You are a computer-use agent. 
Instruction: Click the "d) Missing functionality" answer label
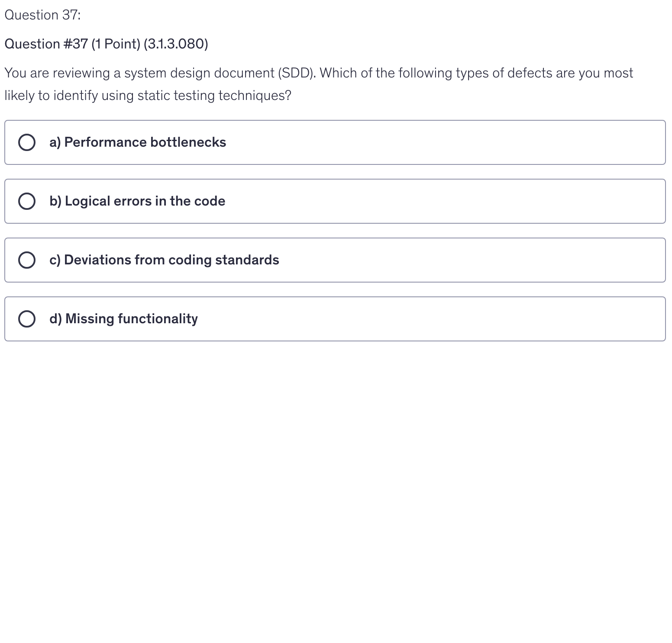123,319
